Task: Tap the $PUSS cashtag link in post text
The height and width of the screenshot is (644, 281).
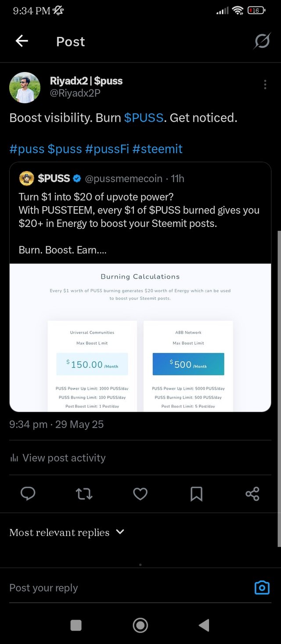Action: pyautogui.click(x=144, y=118)
